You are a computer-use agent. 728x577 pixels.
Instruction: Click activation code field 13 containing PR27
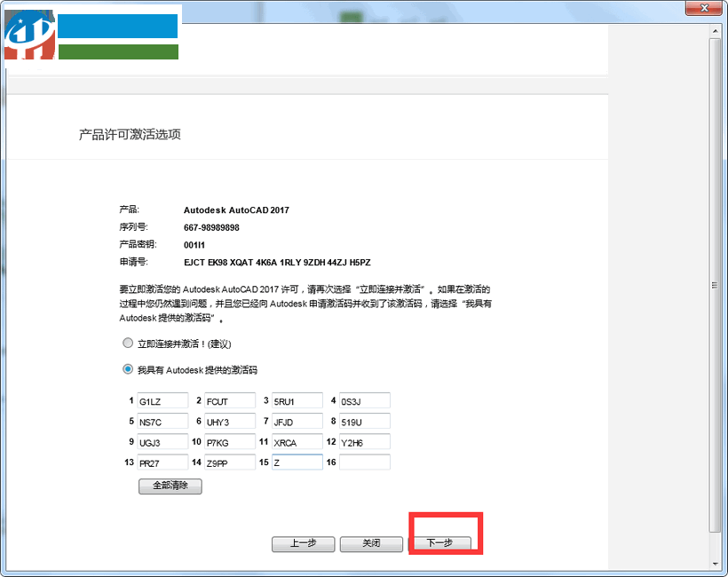tap(162, 462)
